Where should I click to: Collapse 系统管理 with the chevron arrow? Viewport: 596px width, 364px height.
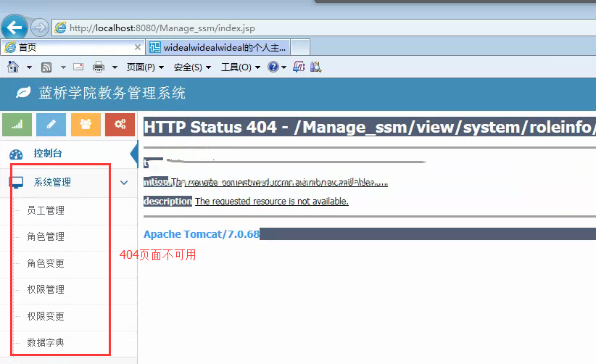tap(124, 183)
